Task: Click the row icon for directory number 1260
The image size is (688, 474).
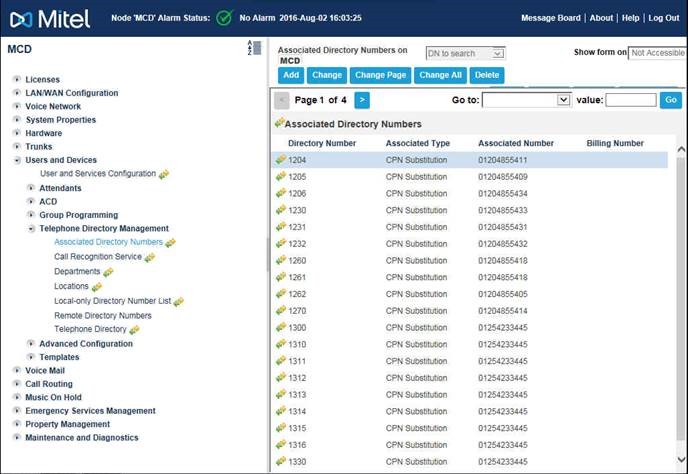Action: [x=281, y=260]
